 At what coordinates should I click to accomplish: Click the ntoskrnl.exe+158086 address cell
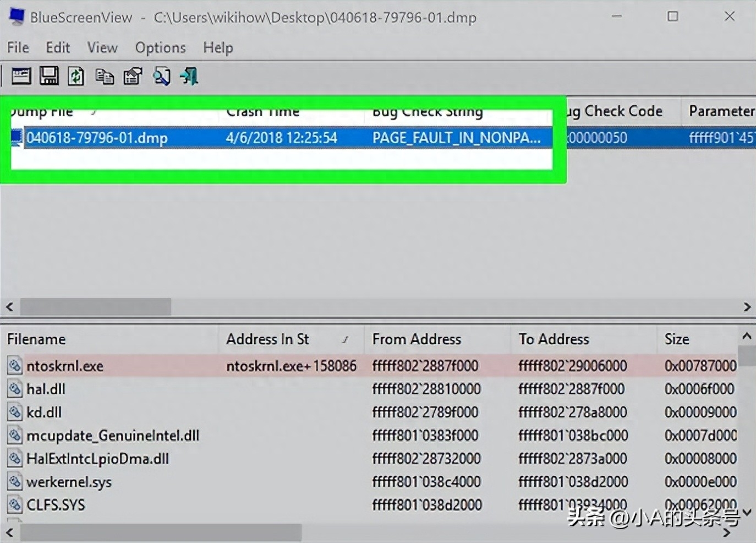[291, 366]
